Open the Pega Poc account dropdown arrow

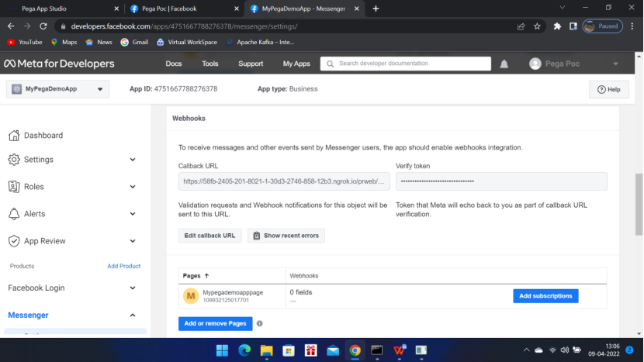[x=615, y=64]
